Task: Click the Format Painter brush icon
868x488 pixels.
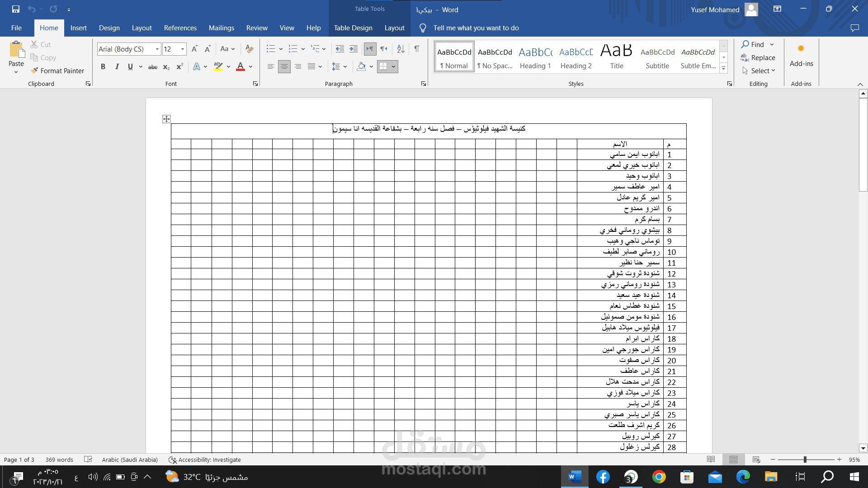Action: pos(34,70)
